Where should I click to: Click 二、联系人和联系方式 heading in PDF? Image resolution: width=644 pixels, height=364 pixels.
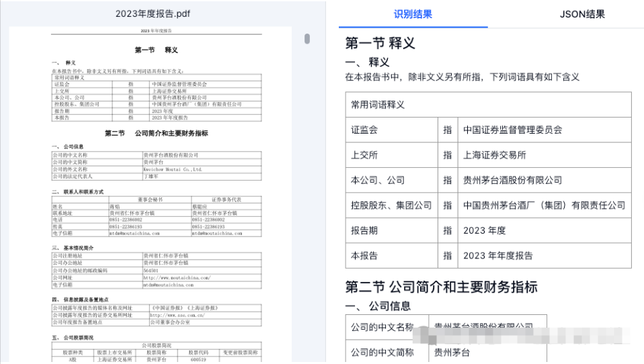tap(77, 191)
